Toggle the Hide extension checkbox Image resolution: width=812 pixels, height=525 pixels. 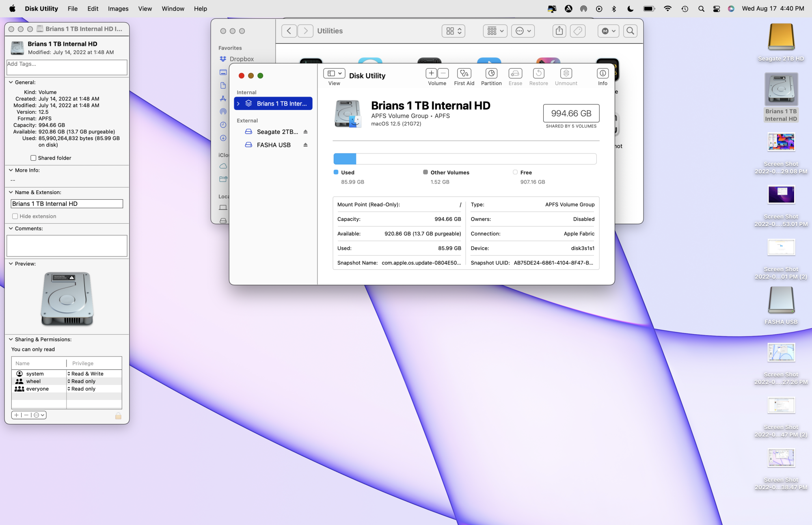pyautogui.click(x=15, y=216)
